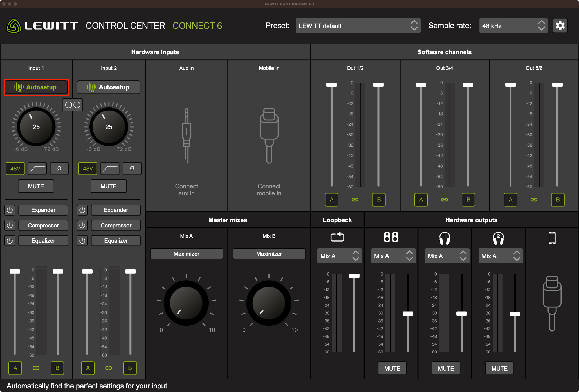Click the Input 1 A/B link icon
The height and width of the screenshot is (392, 579).
(x=36, y=368)
